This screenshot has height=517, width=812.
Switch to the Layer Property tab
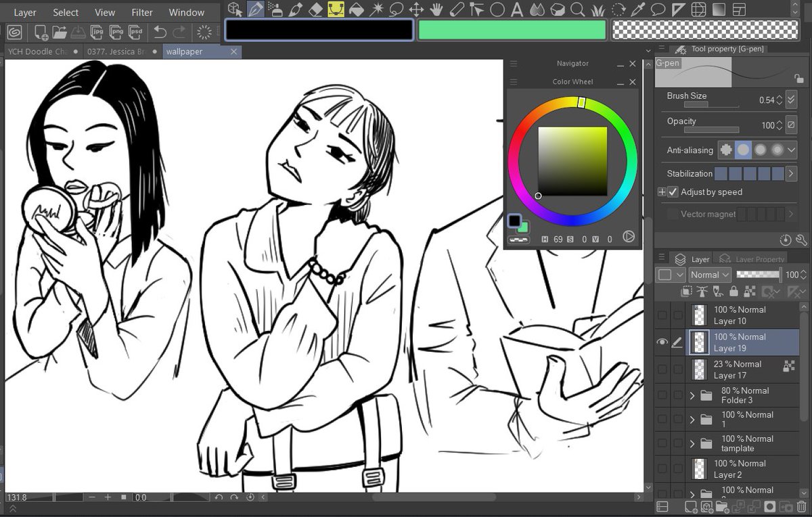pyautogui.click(x=752, y=259)
